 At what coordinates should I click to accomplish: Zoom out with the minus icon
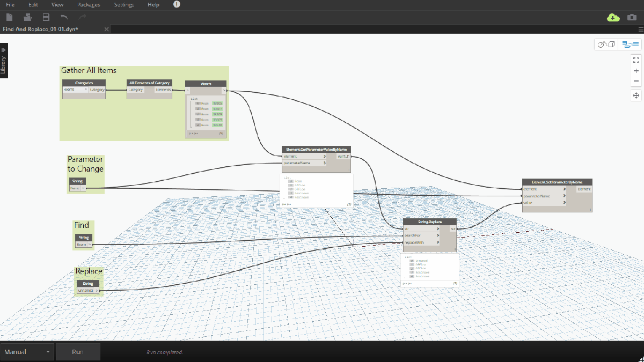(636, 81)
